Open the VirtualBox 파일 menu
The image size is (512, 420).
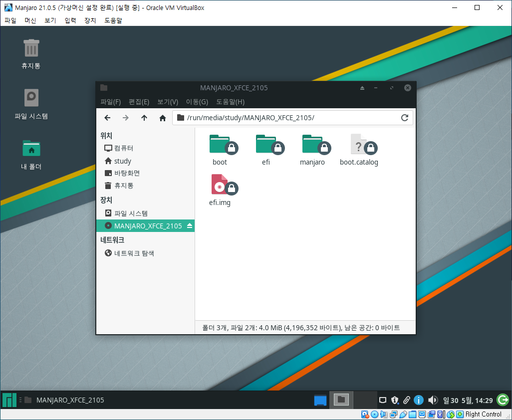tap(10, 20)
